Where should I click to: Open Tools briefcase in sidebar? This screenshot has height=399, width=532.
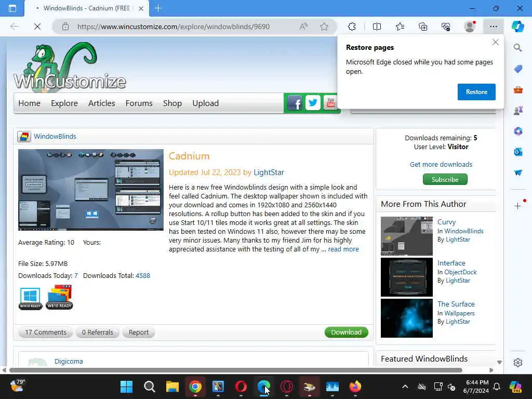[518, 90]
